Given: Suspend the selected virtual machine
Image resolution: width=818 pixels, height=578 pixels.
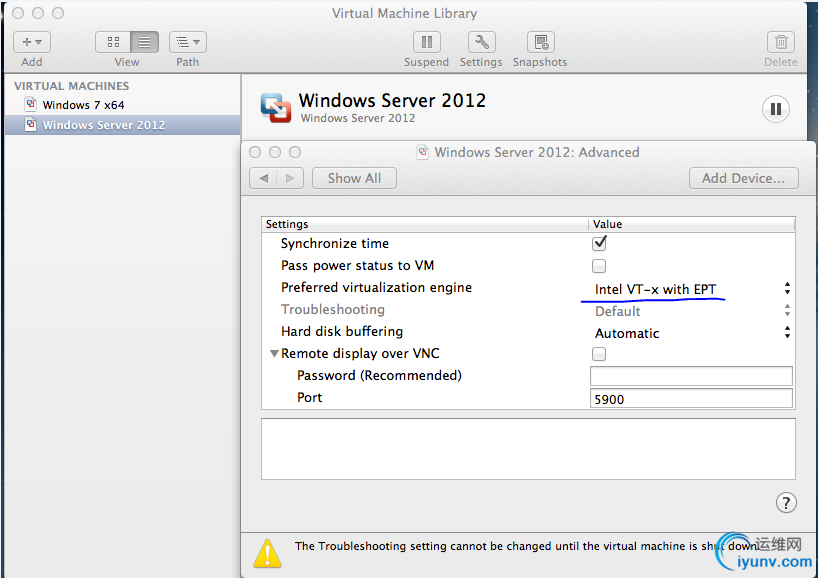Looking at the screenshot, I should click(427, 42).
